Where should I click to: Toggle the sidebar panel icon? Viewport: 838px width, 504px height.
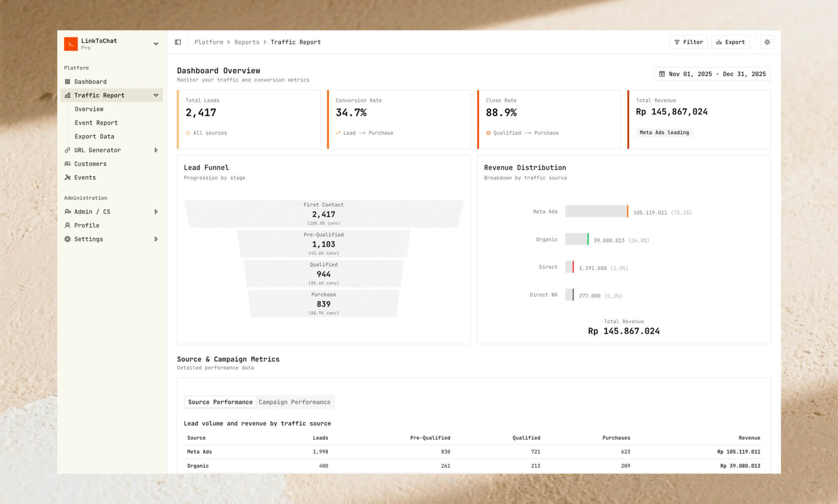[x=178, y=42]
